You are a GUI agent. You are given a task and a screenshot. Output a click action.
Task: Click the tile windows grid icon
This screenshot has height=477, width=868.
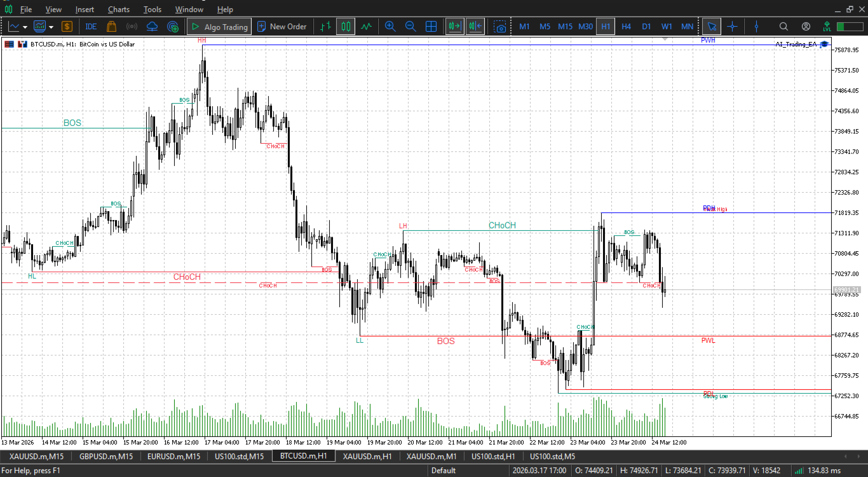431,27
